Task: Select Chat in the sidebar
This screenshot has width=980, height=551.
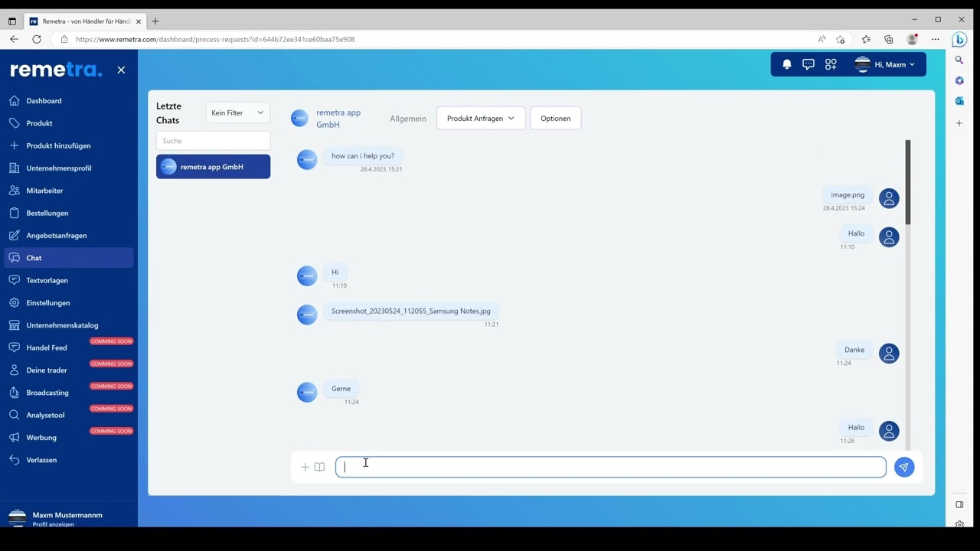Action: (x=69, y=258)
